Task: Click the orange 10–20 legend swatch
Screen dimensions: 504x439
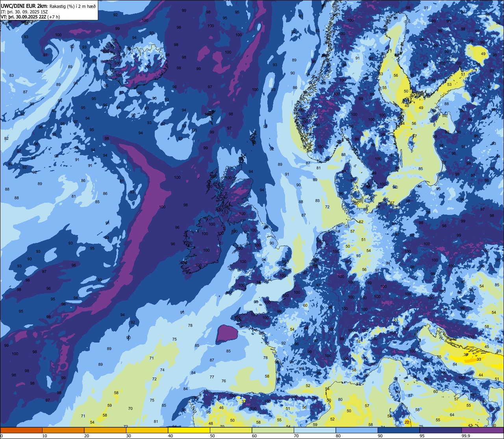Action: point(63,430)
